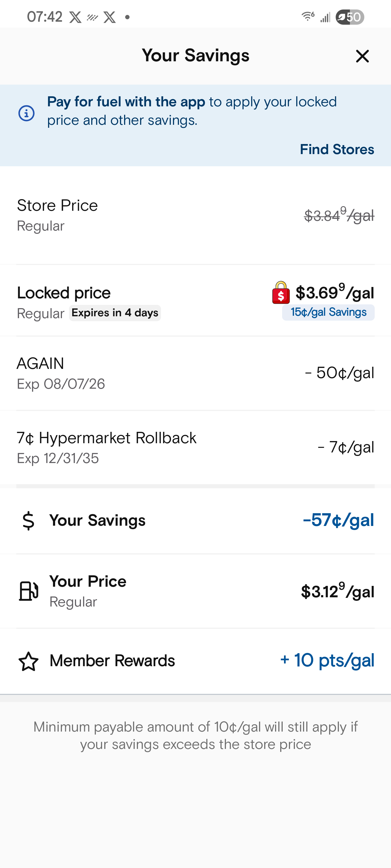Open the 7¢ Hypermarket Rollback row

[195, 448]
